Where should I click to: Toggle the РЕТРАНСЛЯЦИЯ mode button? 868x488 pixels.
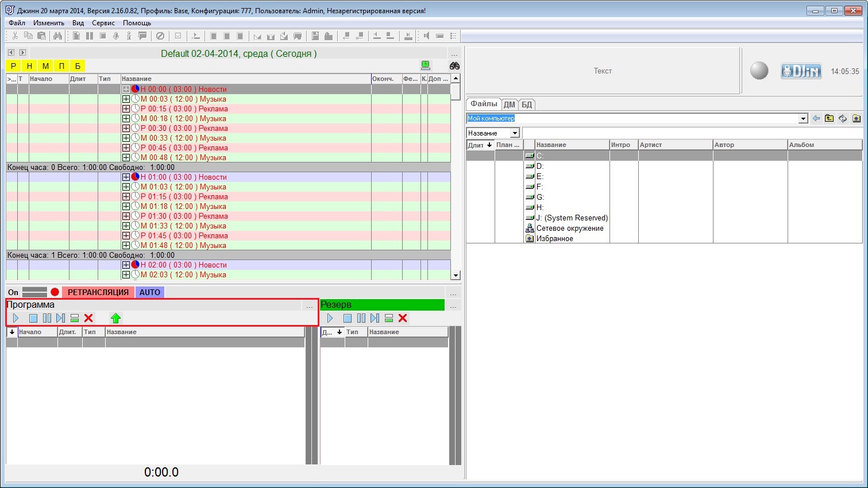[98, 292]
